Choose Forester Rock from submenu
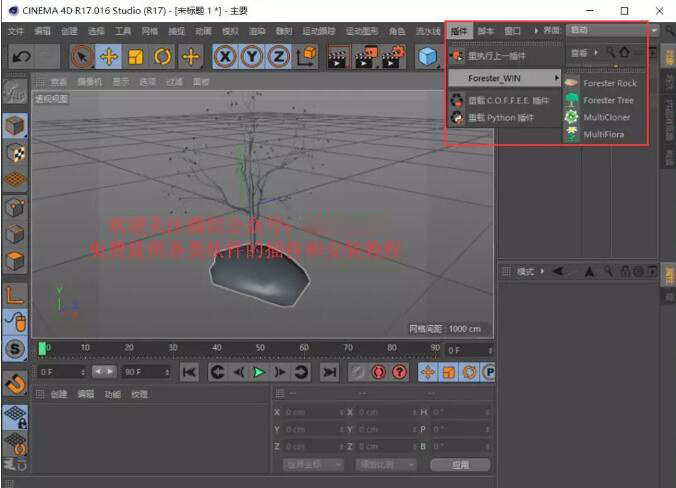The width and height of the screenshot is (676, 488). 604,83
